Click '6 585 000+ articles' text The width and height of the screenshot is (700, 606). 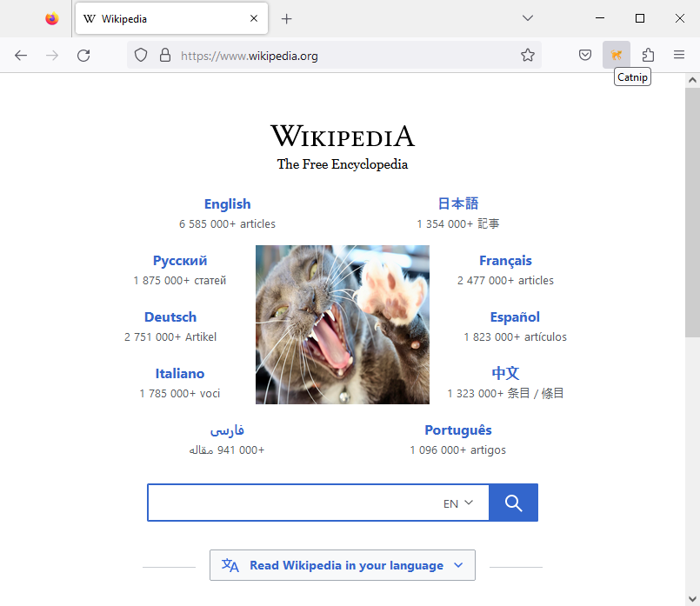click(227, 224)
